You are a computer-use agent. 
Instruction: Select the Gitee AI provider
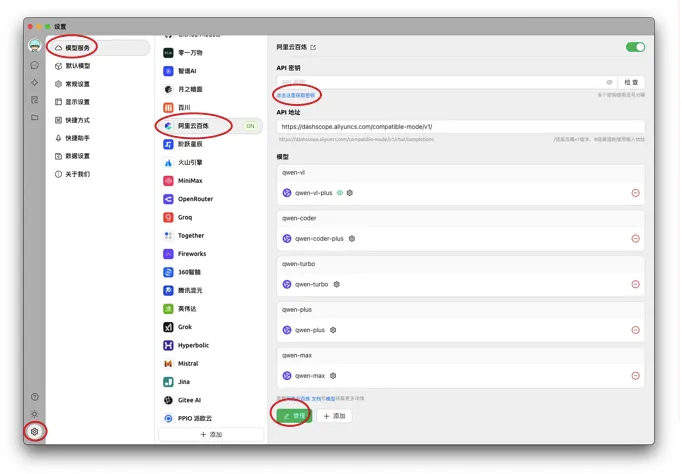coord(211,400)
